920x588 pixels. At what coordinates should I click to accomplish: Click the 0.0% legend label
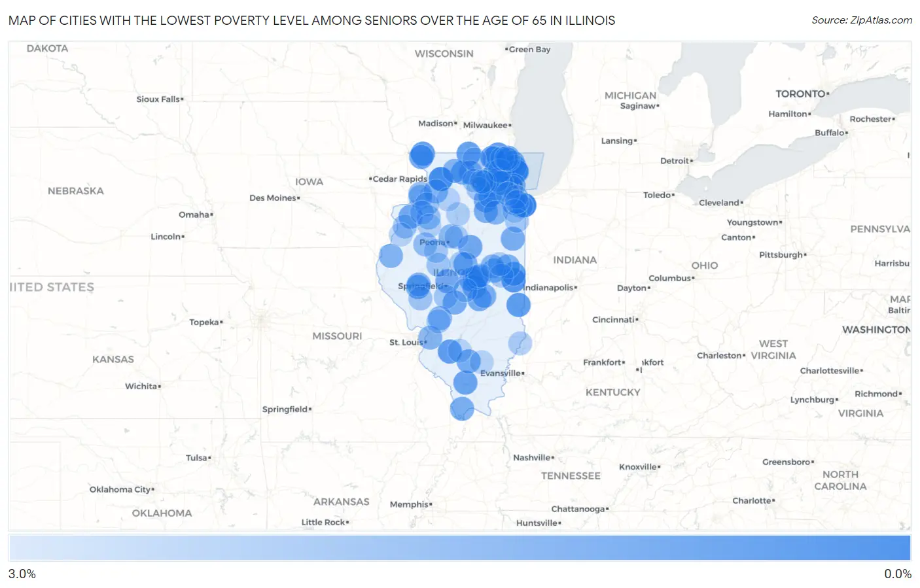coord(898,574)
